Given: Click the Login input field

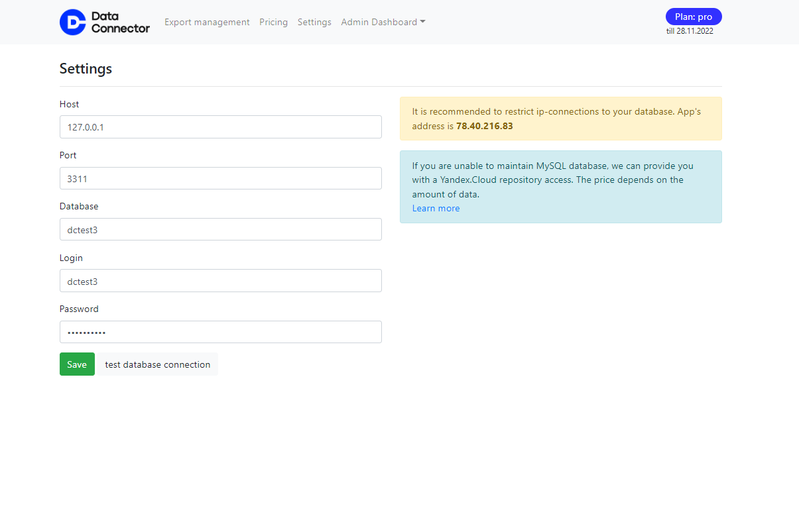Looking at the screenshot, I should pos(220,281).
